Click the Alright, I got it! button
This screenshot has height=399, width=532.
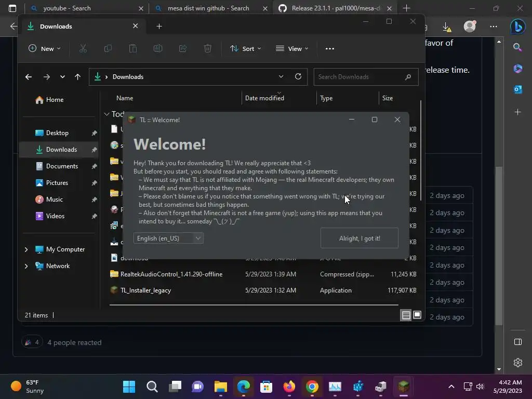(360, 238)
